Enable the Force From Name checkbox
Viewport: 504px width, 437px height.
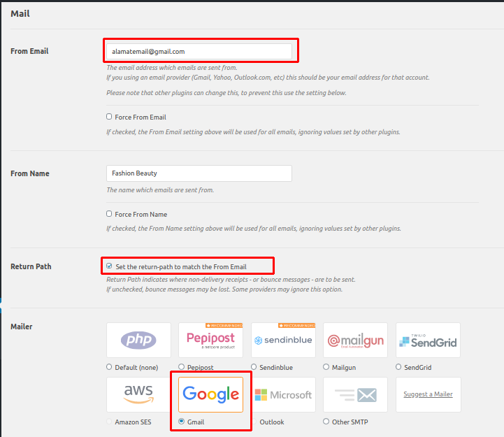109,214
